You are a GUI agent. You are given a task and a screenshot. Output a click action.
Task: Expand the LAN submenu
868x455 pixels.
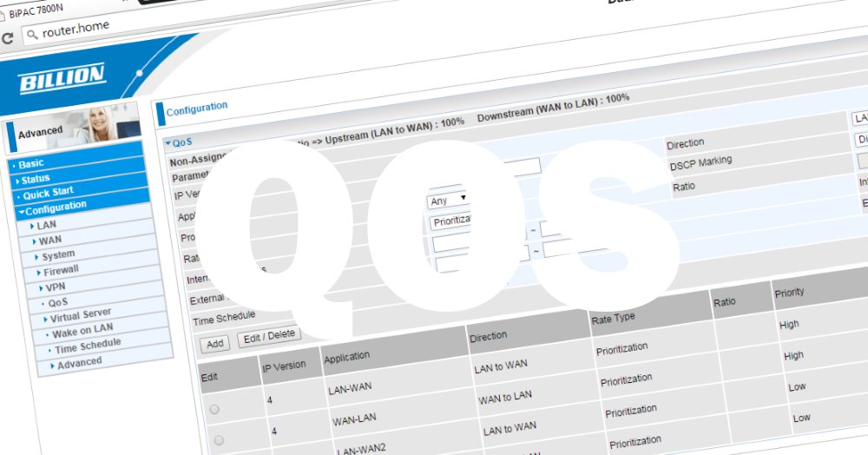pyautogui.click(x=46, y=225)
